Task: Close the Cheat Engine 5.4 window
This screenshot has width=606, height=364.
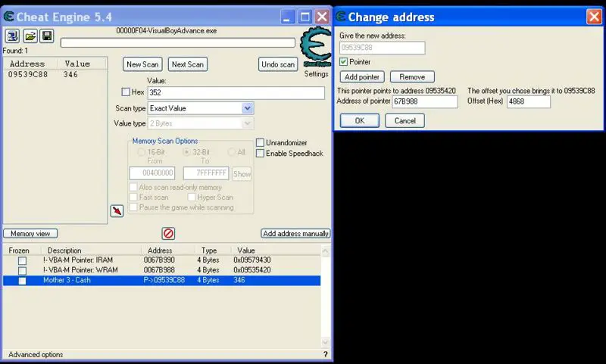Action: click(x=322, y=17)
